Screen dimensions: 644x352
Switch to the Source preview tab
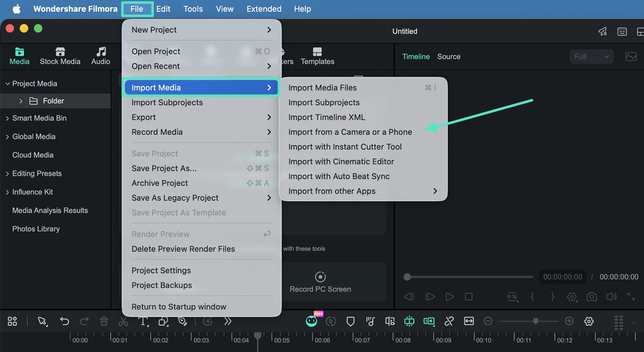(x=449, y=57)
